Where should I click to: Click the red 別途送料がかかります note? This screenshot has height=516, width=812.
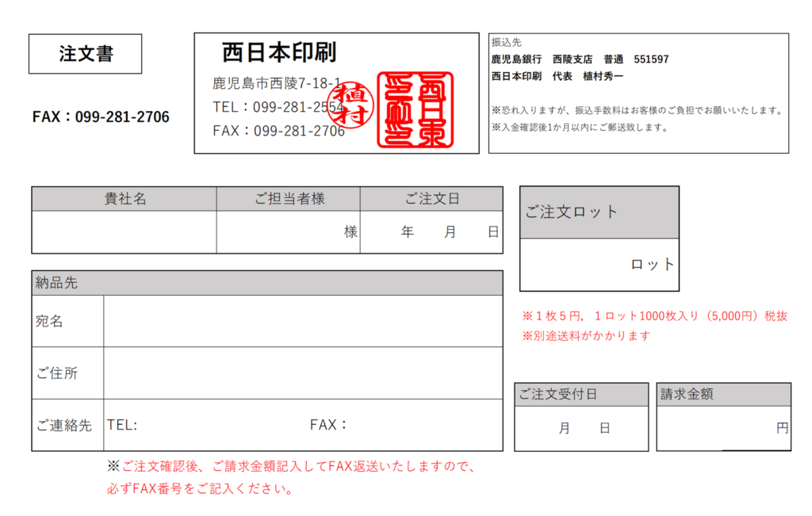click(x=586, y=336)
